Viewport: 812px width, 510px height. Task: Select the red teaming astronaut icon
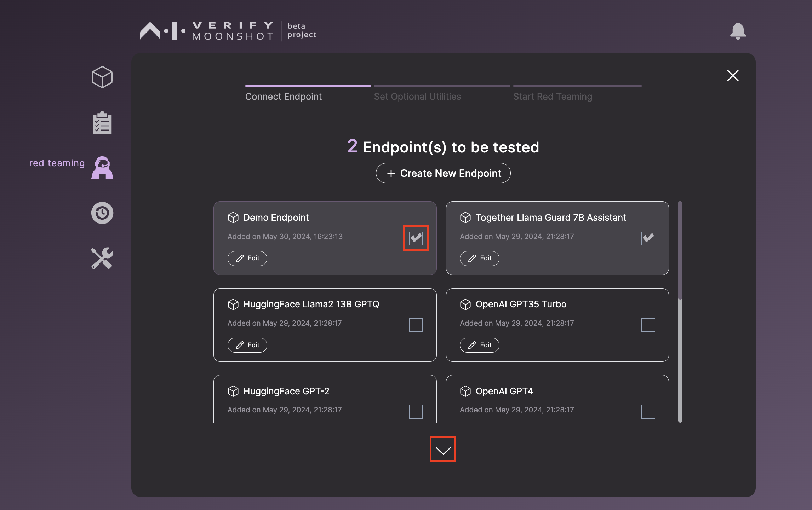102,168
